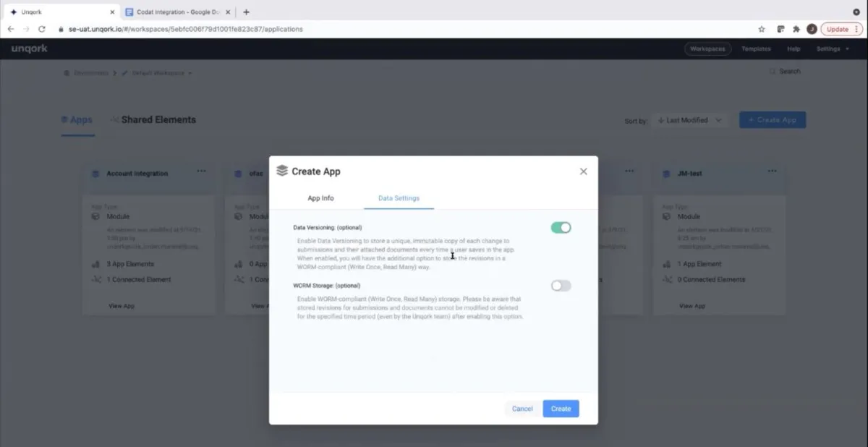This screenshot has width=868, height=447.
Task: Open Account Integration card options menu
Action: click(201, 171)
